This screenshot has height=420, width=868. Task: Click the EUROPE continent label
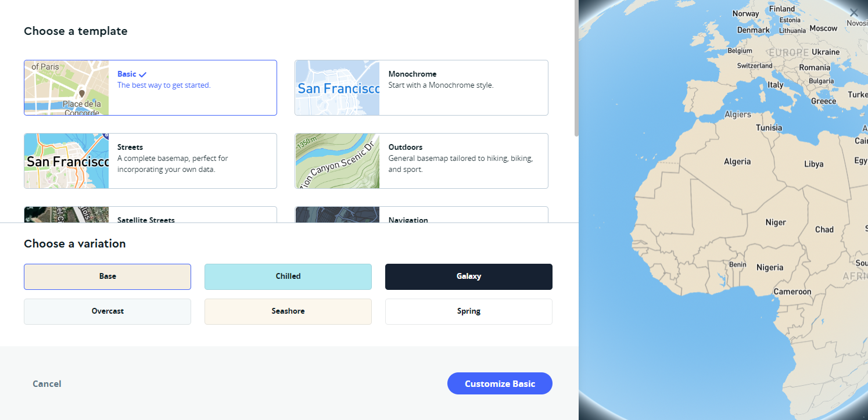(x=788, y=52)
